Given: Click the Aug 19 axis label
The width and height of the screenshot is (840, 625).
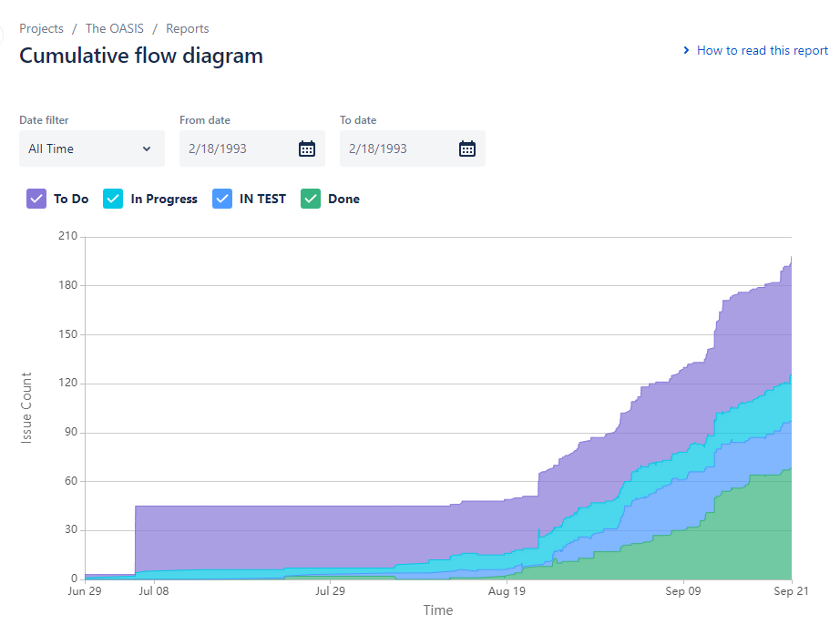Looking at the screenshot, I should pos(507,591).
